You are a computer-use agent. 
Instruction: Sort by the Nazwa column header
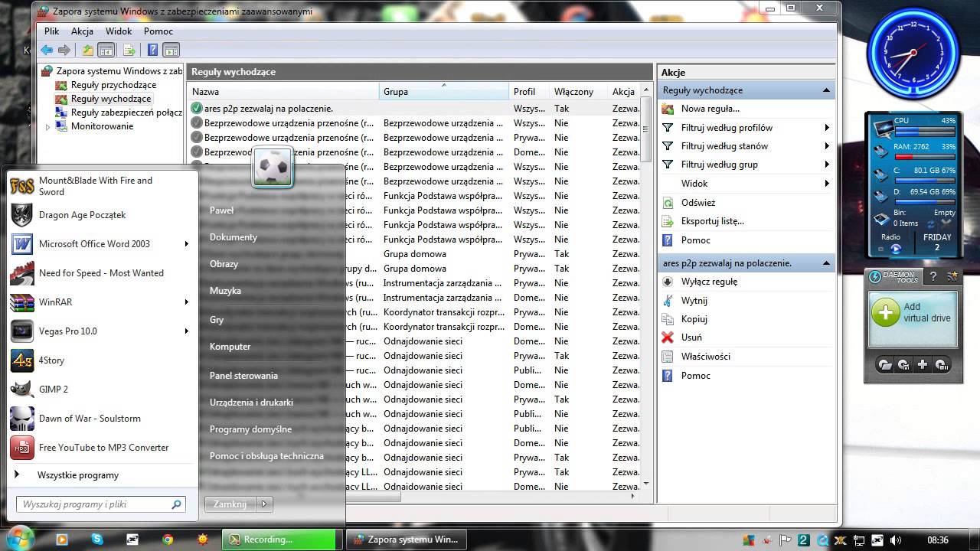pos(283,92)
